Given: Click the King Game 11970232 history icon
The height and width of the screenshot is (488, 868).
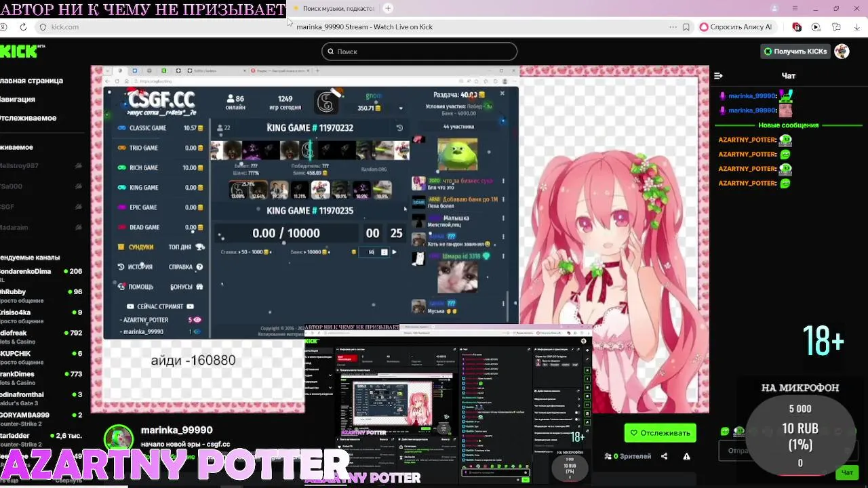Looking at the screenshot, I should coord(399,128).
